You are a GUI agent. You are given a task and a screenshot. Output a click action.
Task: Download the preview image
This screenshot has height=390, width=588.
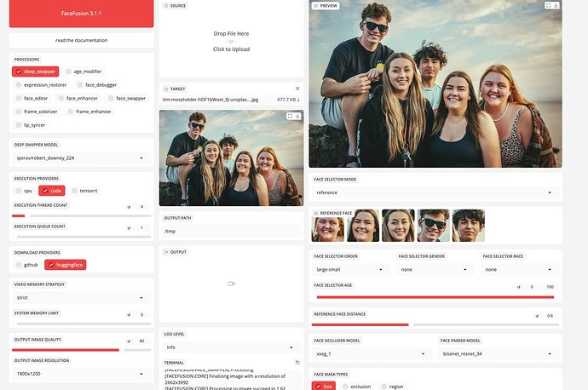click(556, 5)
